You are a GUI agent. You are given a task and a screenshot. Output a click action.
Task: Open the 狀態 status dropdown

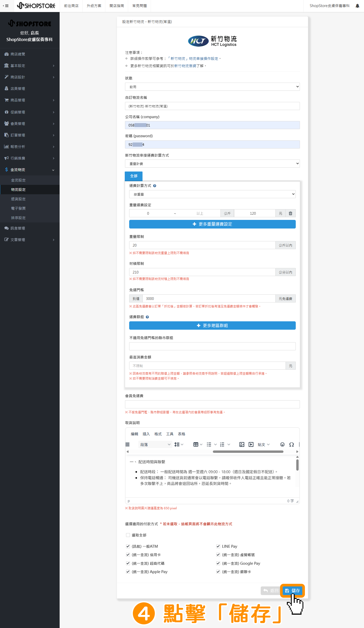[212, 87]
